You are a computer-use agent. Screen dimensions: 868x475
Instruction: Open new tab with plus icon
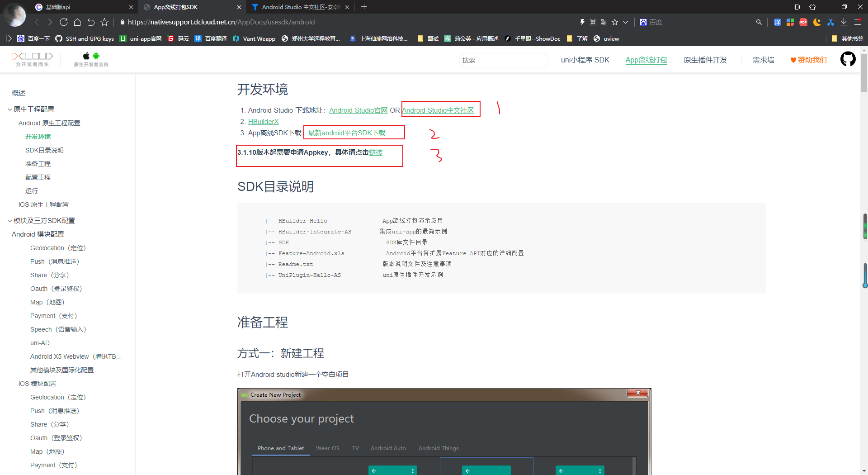pos(364,7)
